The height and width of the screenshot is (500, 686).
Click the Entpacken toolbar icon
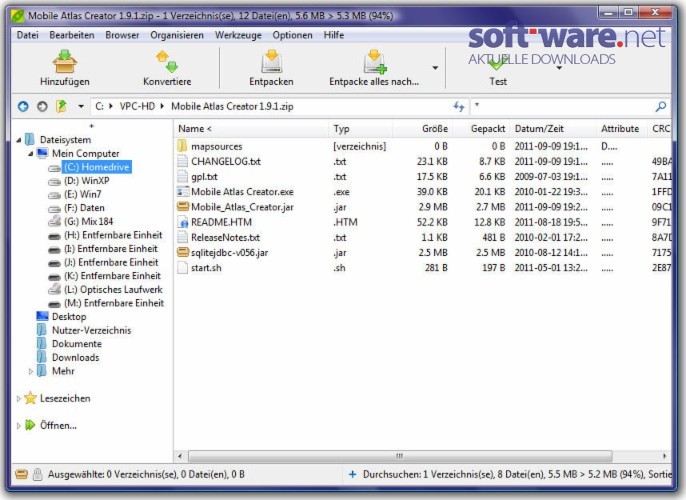point(271,61)
